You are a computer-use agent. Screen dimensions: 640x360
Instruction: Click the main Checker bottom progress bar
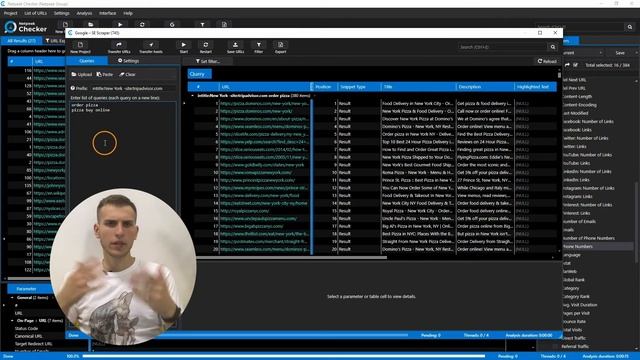284,356
